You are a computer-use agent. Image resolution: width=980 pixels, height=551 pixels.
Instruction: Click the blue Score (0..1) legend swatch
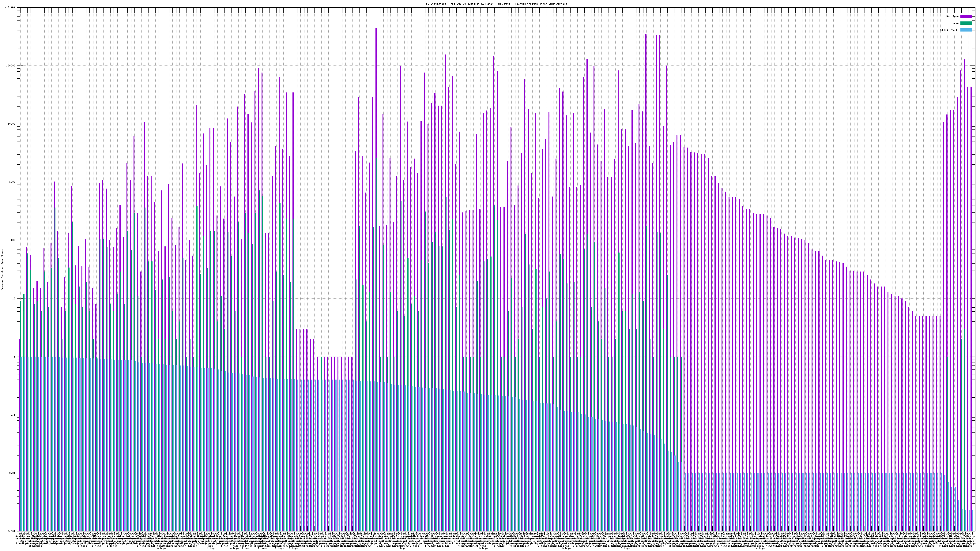point(966,30)
